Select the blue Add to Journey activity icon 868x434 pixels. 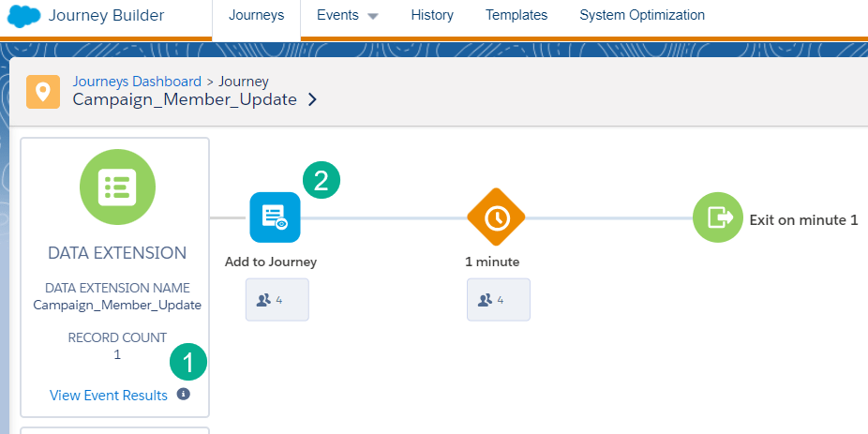[275, 217]
